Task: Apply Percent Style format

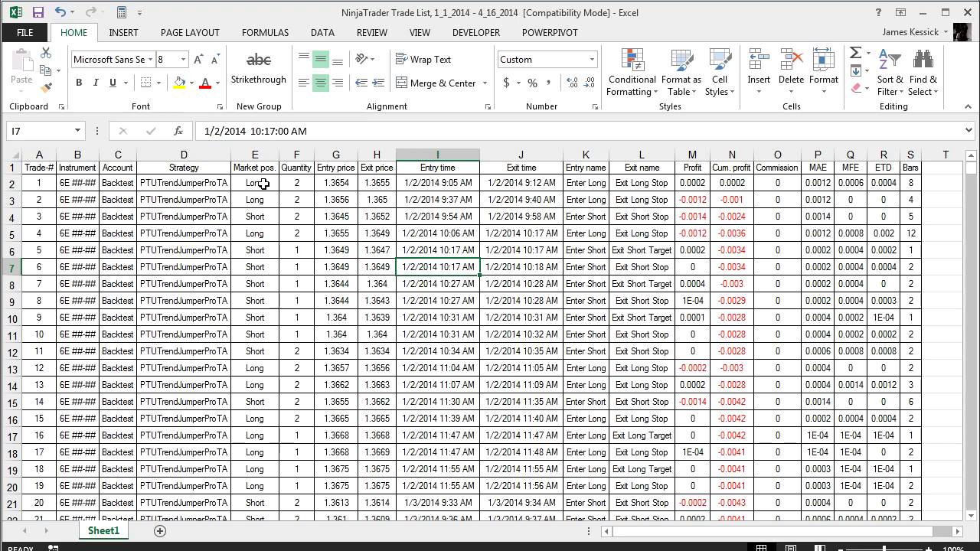Action: click(x=532, y=83)
